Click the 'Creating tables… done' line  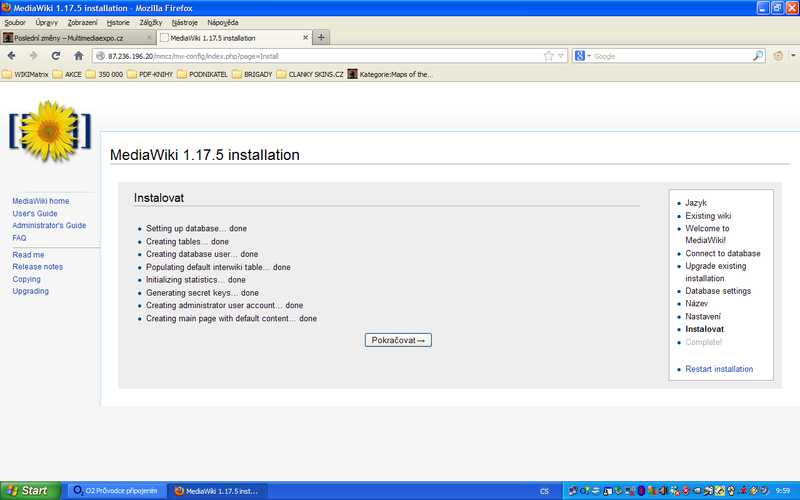coord(187,241)
